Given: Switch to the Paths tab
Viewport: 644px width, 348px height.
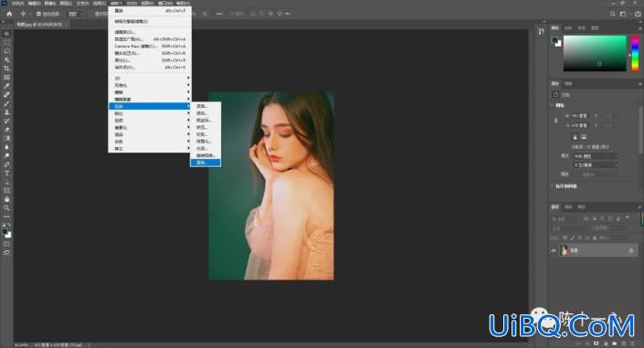Looking at the screenshot, I should coord(581,206).
